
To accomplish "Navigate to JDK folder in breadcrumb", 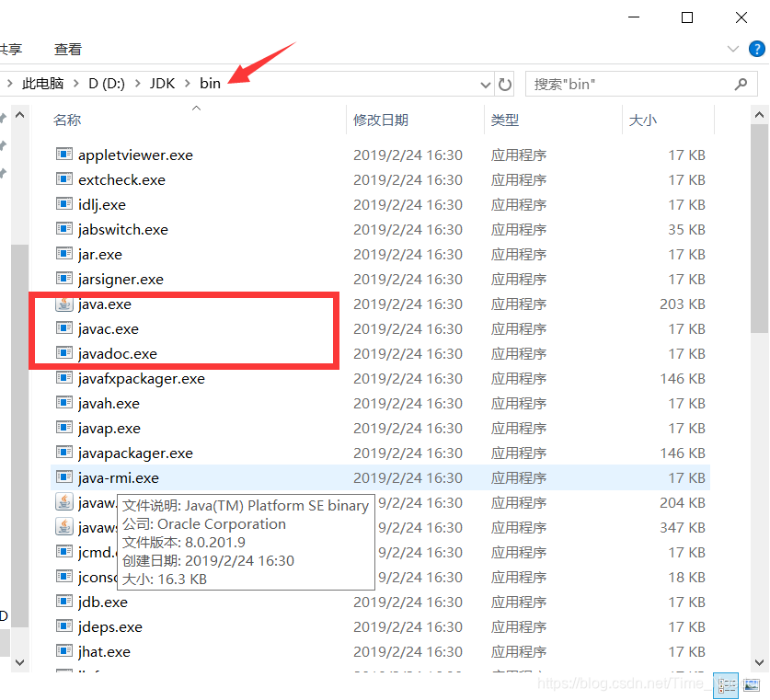I will click(162, 84).
